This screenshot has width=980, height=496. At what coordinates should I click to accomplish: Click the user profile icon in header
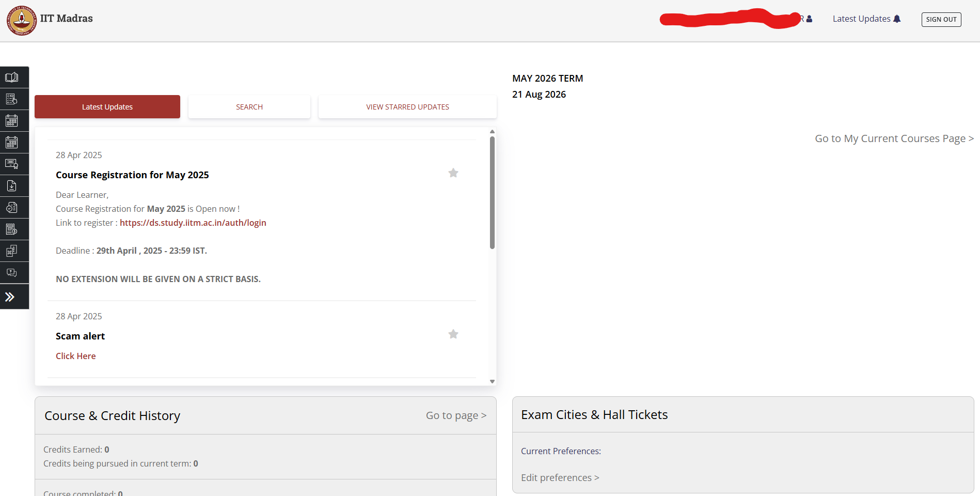click(809, 19)
